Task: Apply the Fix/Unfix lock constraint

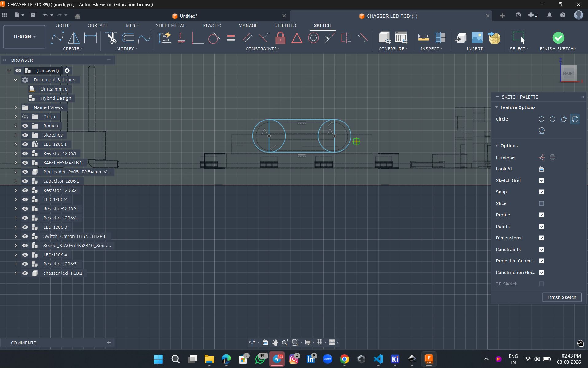Action: pyautogui.click(x=280, y=38)
